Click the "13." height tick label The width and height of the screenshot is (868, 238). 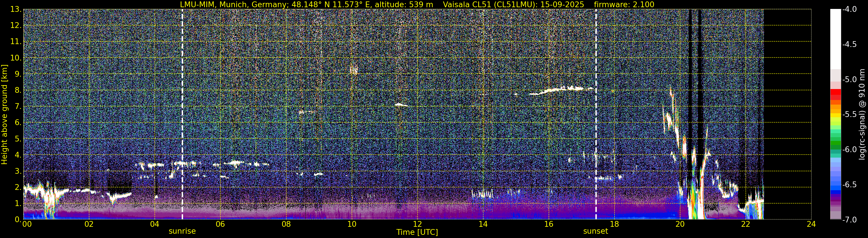[16, 10]
